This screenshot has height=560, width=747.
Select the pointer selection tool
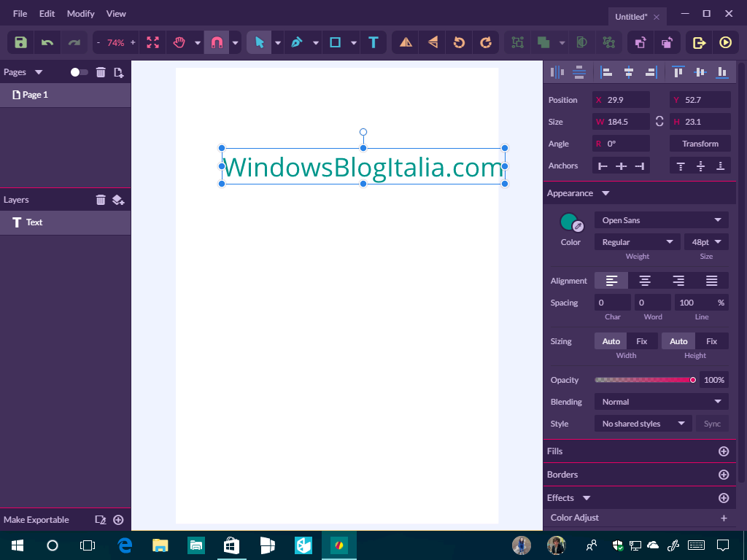coord(259,42)
